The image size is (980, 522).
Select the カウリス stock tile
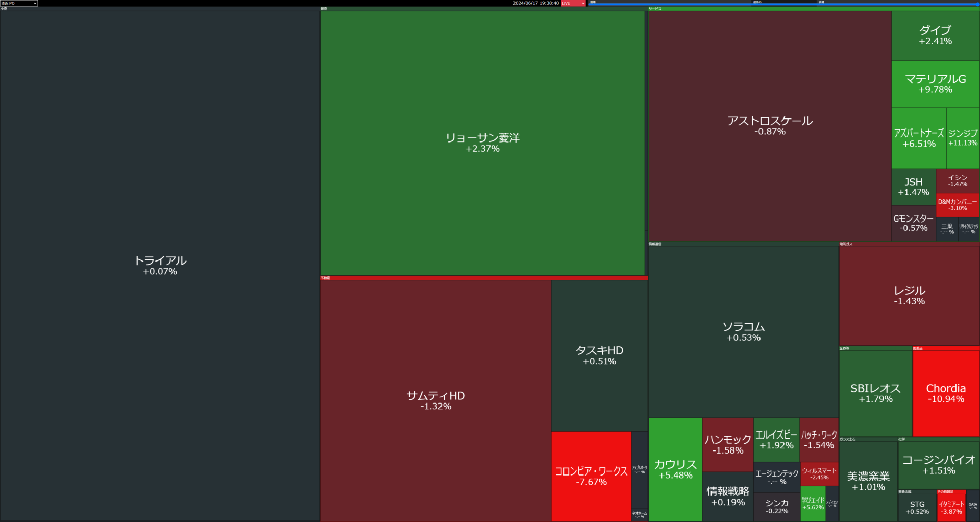coord(675,469)
